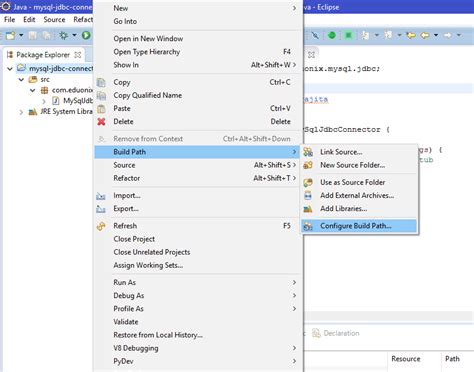Open the Show In submenu
Screen dimensions: 474x372
pos(197,65)
